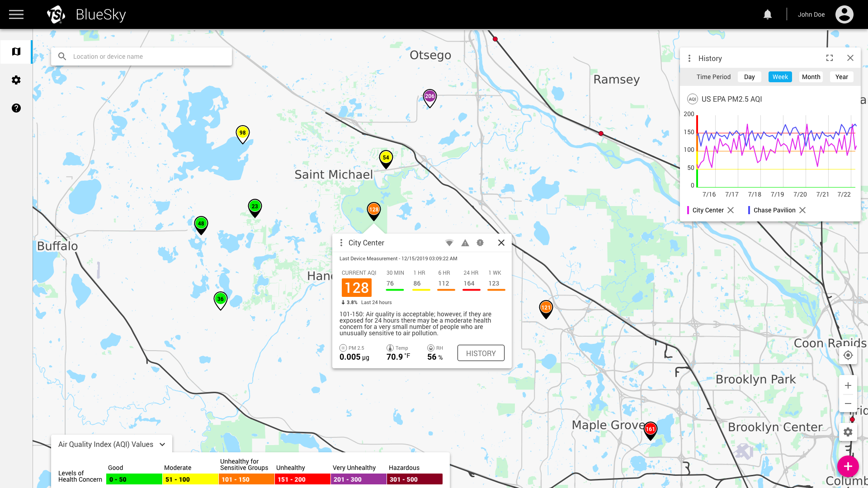Image resolution: width=868 pixels, height=488 pixels.
Task: Click the notifications bell icon
Action: [x=767, y=14]
